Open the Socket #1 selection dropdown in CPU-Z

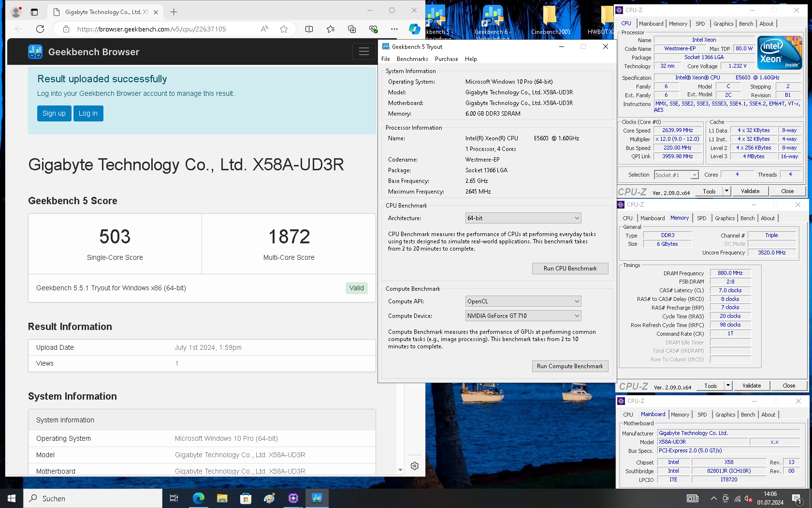point(676,175)
